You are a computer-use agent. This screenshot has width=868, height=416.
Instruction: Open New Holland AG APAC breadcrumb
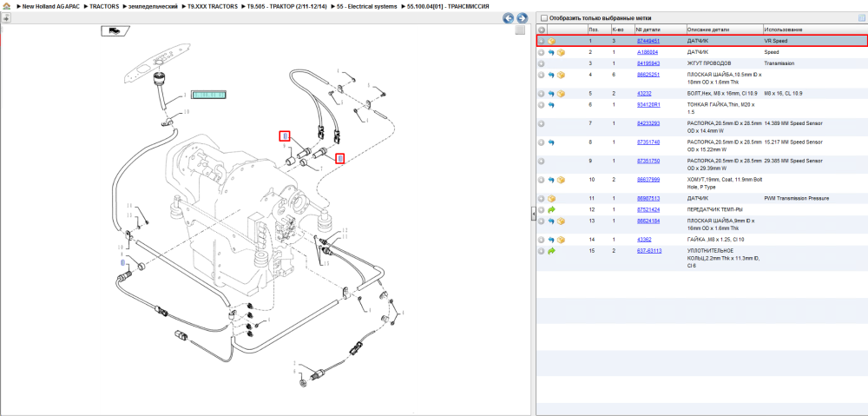pos(53,6)
